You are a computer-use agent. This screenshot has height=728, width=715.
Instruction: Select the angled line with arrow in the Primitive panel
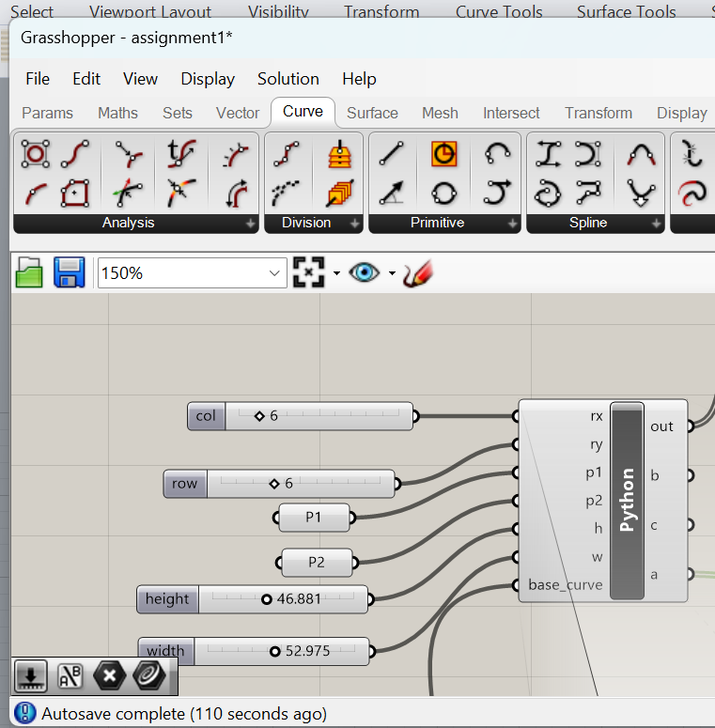(392, 194)
